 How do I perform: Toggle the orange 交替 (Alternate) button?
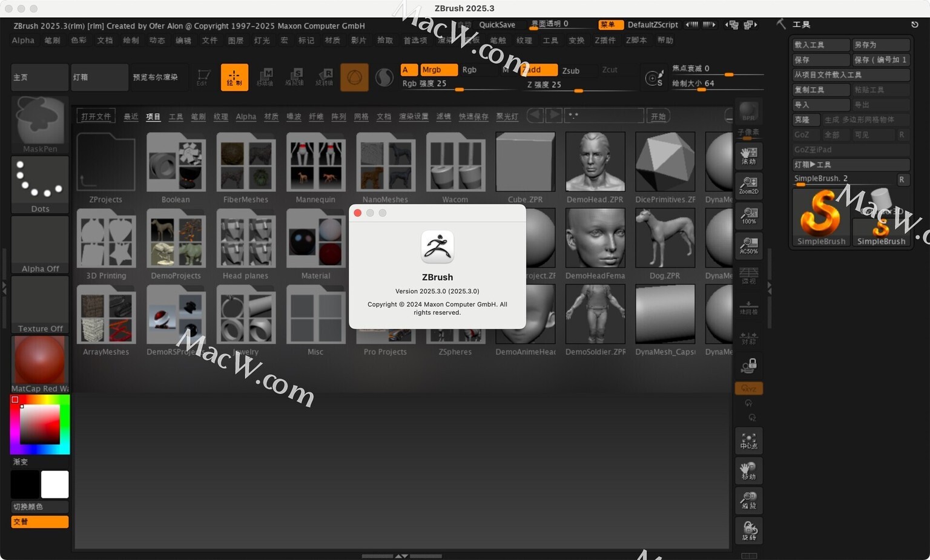(40, 522)
